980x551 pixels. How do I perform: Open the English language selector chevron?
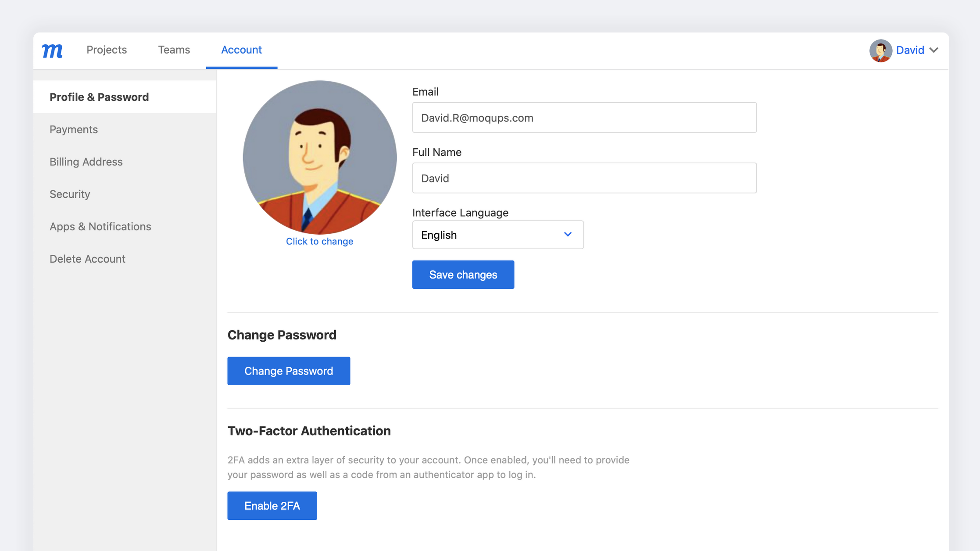tap(567, 235)
